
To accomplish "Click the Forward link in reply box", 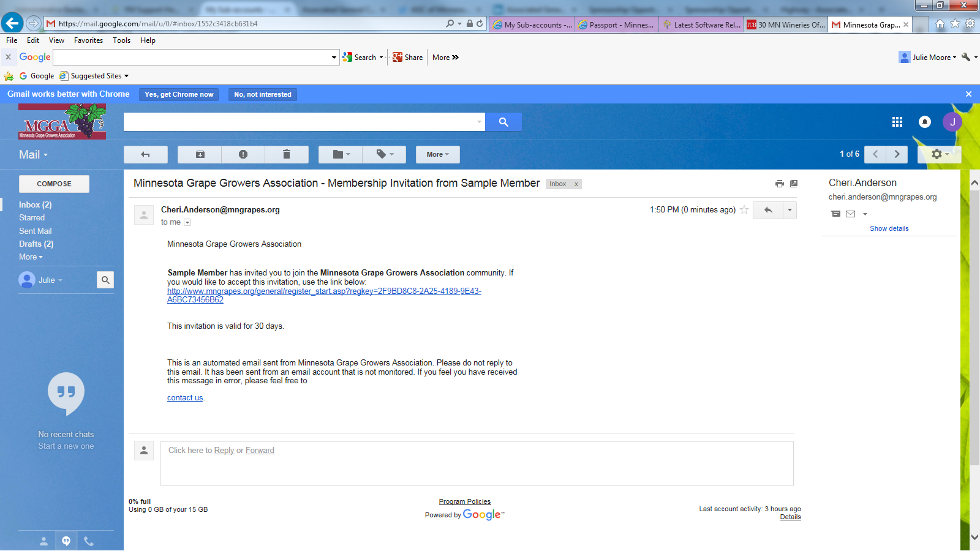I will [x=260, y=451].
